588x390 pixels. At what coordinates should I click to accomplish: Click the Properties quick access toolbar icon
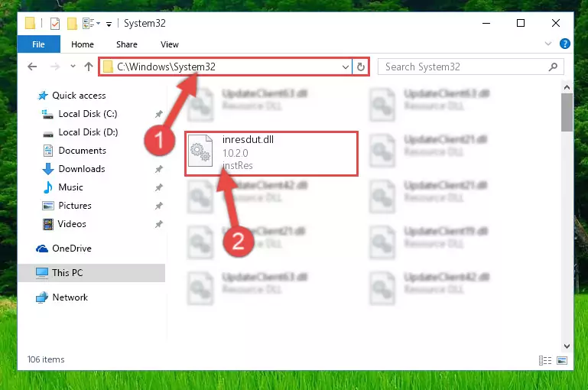coord(55,24)
